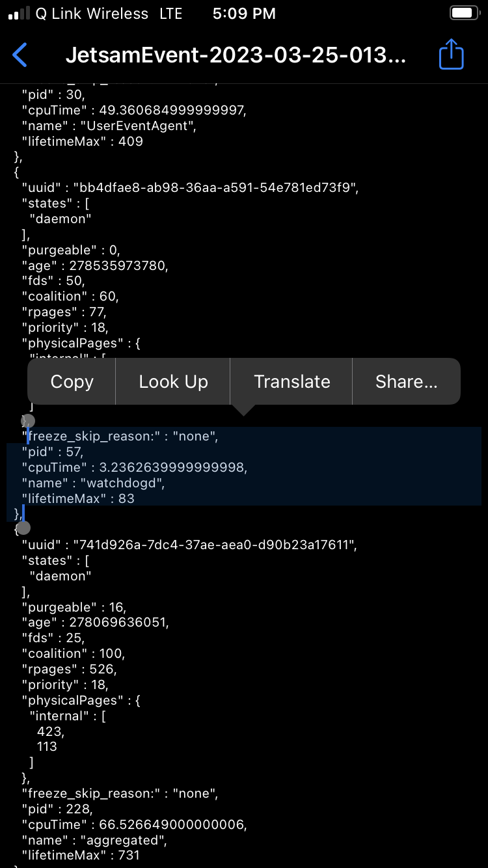488x868 pixels.
Task: Open the share sheet icon
Action: 451,55
